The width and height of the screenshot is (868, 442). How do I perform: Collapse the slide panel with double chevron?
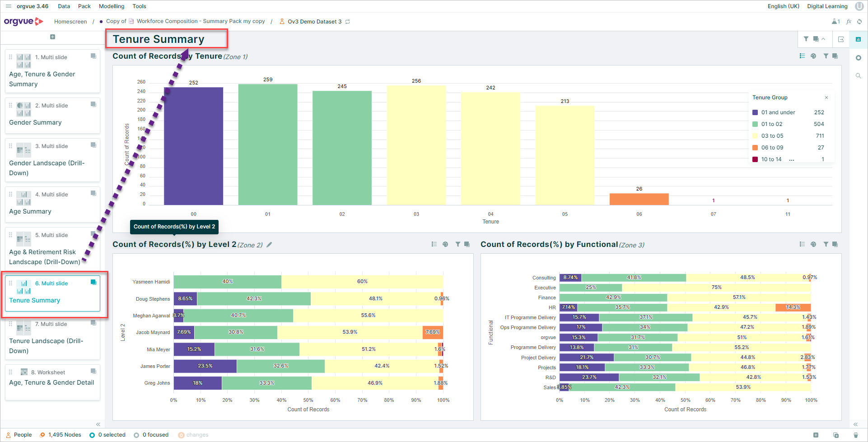[98, 424]
